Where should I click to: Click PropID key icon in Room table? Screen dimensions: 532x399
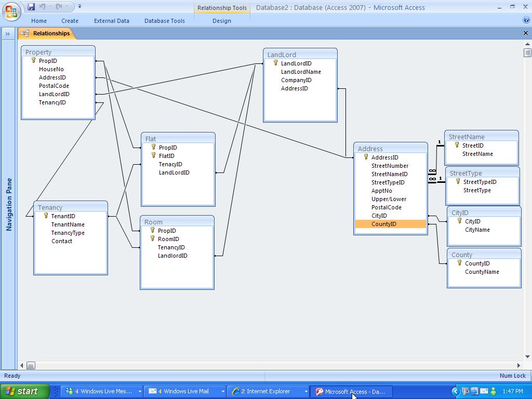tap(152, 230)
